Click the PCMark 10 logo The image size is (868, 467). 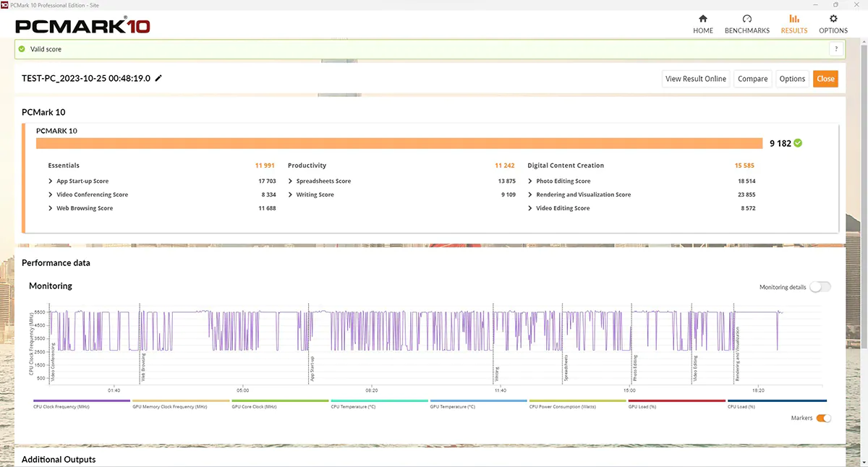click(82, 27)
